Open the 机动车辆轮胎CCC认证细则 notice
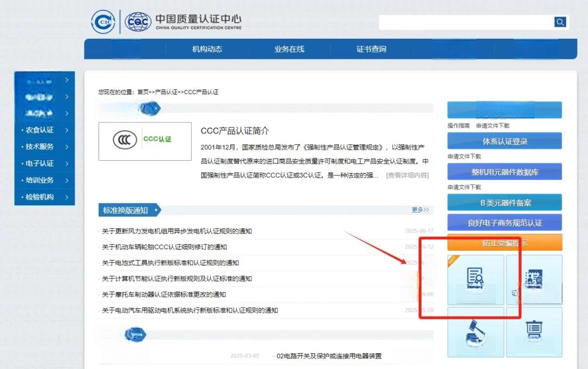Screen dimensions: 588x369 [x=164, y=247]
